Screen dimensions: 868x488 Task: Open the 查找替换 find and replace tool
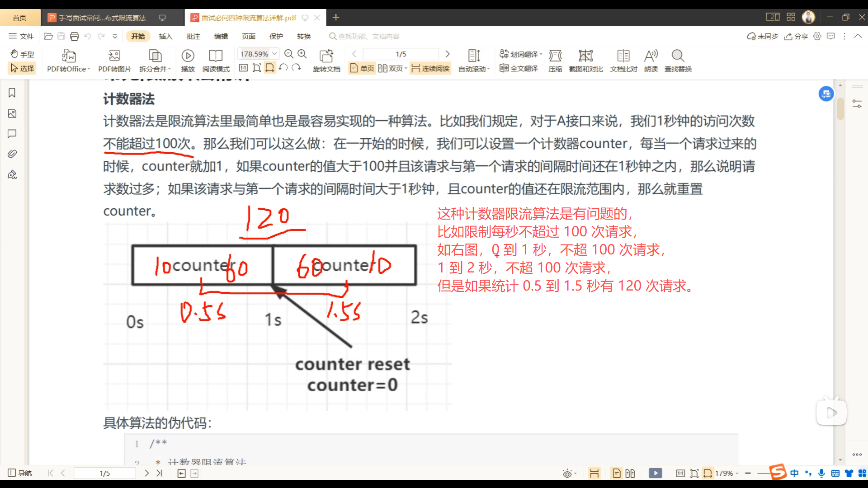click(x=678, y=56)
